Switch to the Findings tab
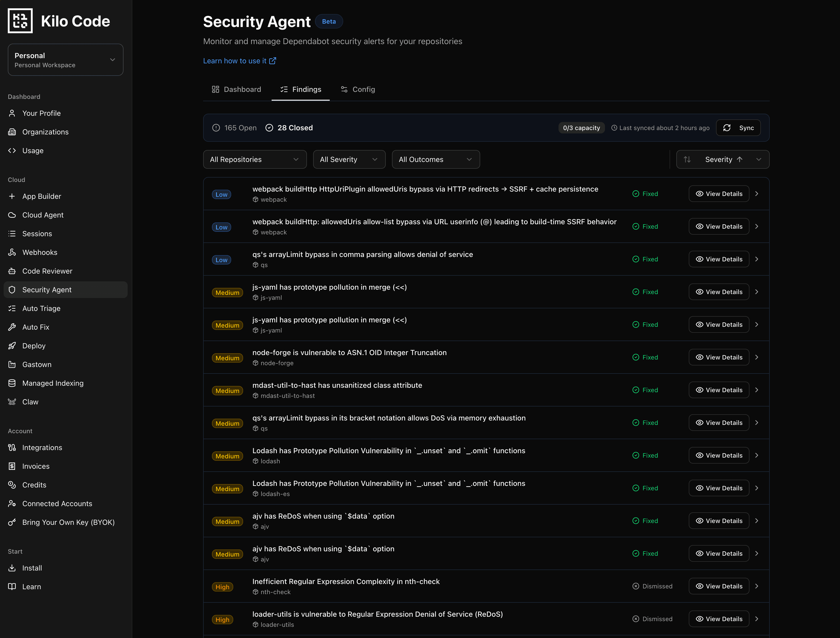Image resolution: width=840 pixels, height=638 pixels. [300, 89]
